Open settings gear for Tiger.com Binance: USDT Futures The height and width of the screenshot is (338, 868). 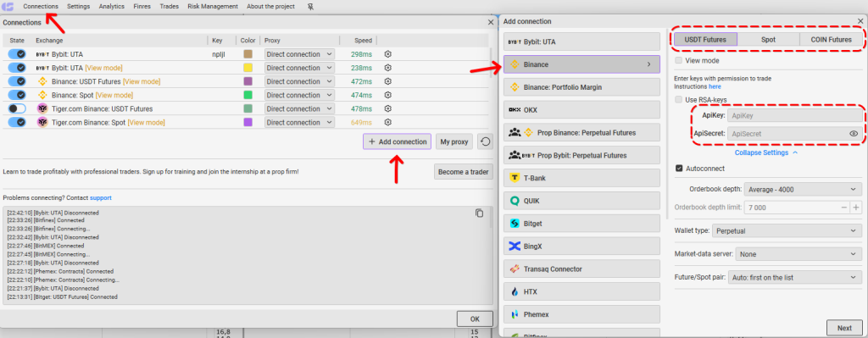(388, 109)
